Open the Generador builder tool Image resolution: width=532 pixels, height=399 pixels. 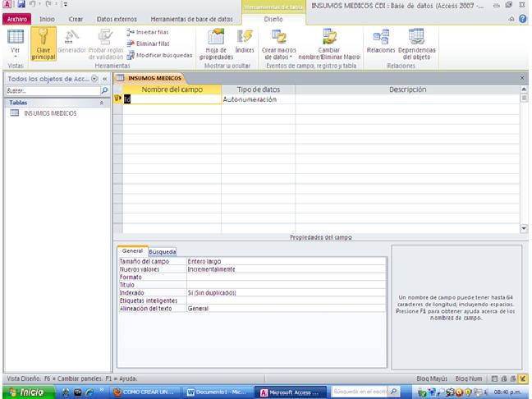click(x=71, y=42)
